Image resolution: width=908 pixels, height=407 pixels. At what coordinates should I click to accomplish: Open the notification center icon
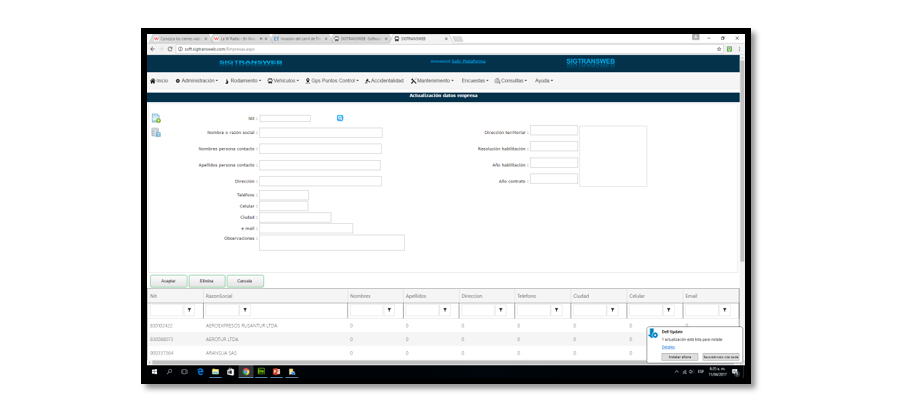pyautogui.click(x=735, y=372)
